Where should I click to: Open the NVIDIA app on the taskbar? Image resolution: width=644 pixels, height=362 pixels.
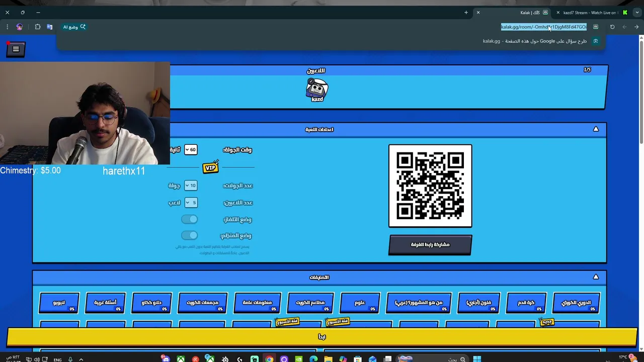[299, 359]
